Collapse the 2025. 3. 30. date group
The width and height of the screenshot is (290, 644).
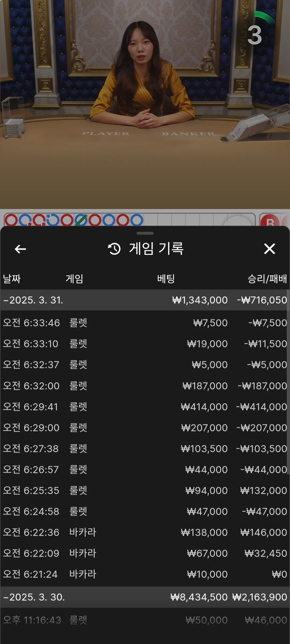tap(145, 597)
